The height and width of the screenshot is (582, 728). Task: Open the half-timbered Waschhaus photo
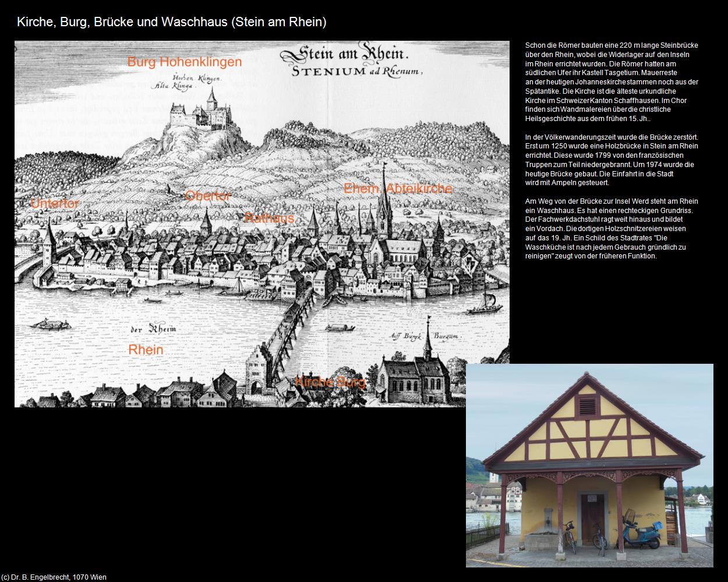click(589, 466)
